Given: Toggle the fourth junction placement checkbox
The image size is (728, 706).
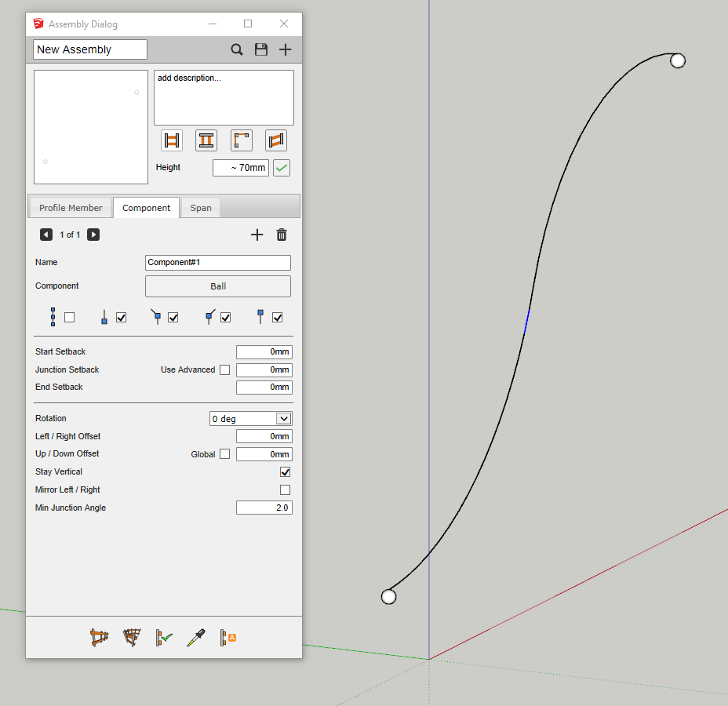Looking at the screenshot, I should pyautogui.click(x=226, y=318).
